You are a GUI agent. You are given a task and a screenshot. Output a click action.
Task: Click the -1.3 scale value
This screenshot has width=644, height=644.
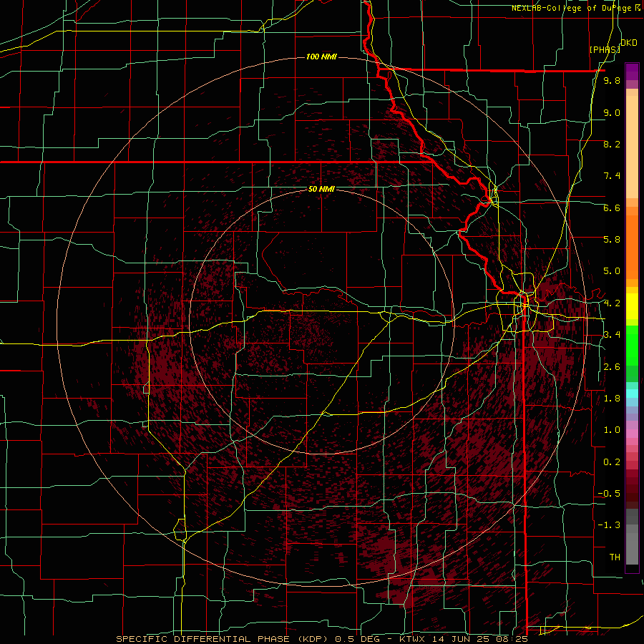[610, 525]
